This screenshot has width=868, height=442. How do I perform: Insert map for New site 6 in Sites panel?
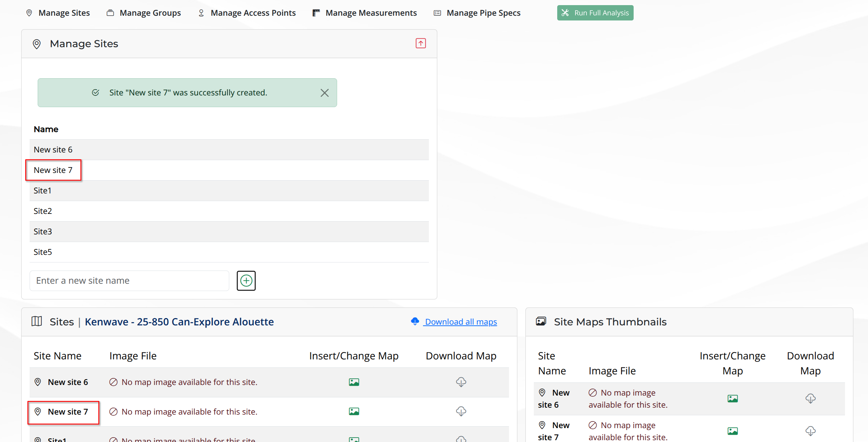[354, 382]
